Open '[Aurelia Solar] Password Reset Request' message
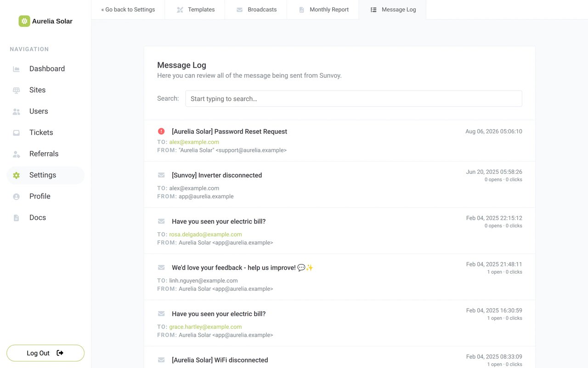588x368 pixels. [229, 132]
